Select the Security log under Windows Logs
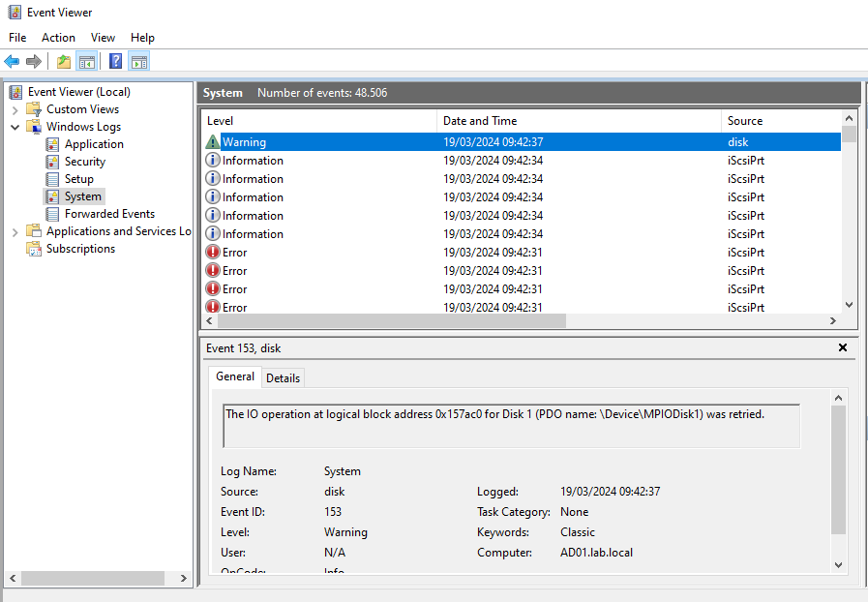Image resolution: width=868 pixels, height=602 pixels. (85, 162)
